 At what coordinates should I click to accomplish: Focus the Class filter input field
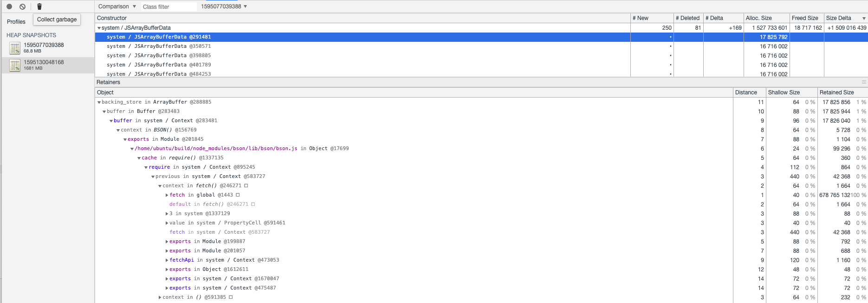pos(169,7)
